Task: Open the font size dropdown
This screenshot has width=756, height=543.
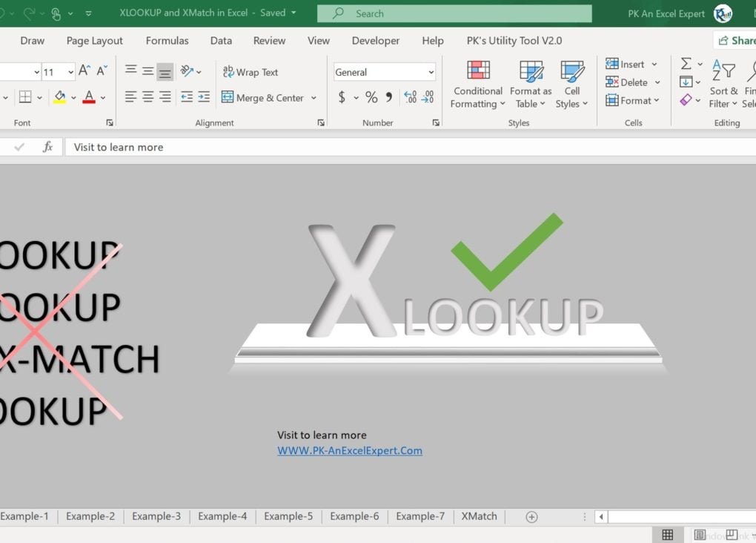Action: [71, 72]
